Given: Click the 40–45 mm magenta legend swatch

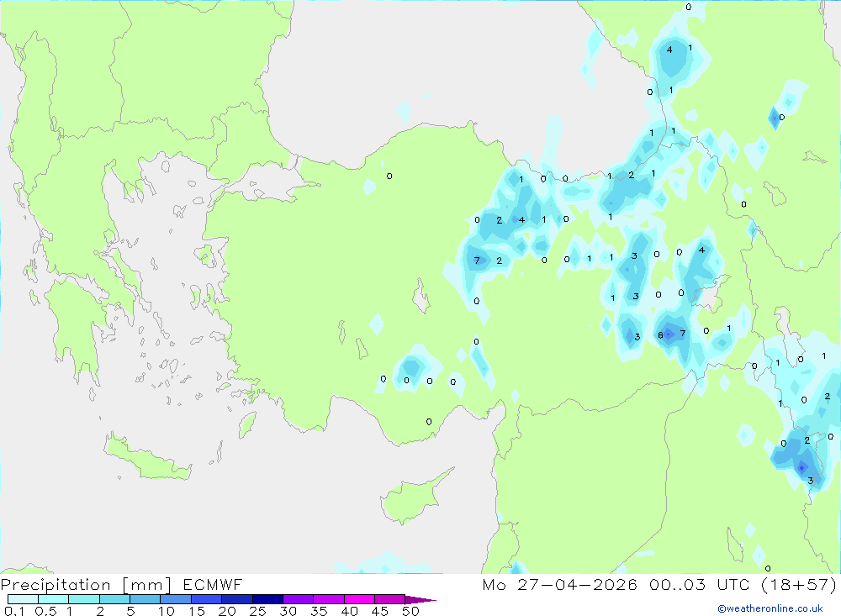Looking at the screenshot, I should point(359,599).
